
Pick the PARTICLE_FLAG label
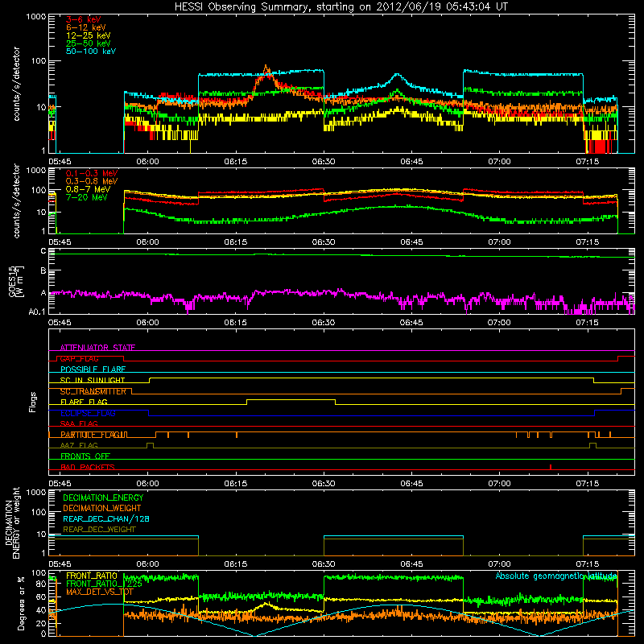(91, 435)
